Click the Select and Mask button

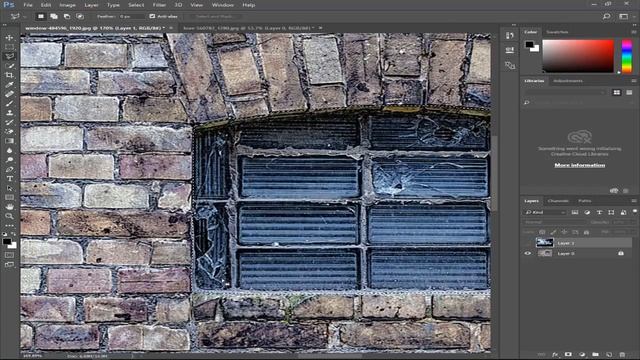click(214, 16)
